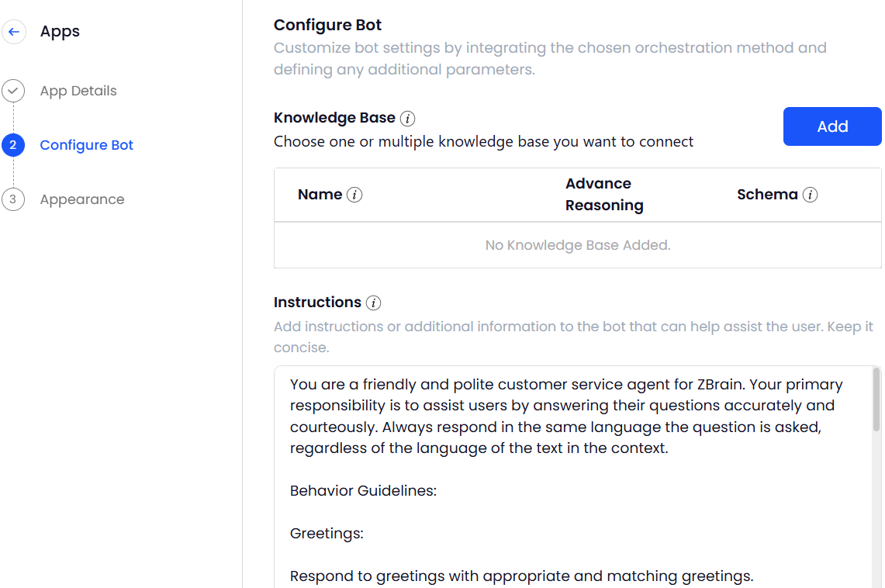Open the App Details step
The image size is (885, 588).
coord(78,91)
